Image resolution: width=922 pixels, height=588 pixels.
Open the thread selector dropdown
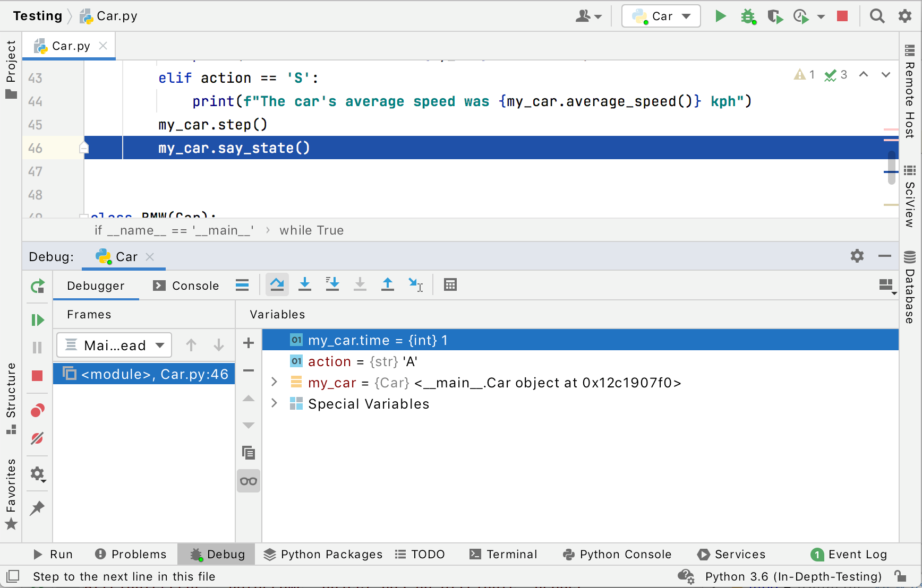coord(114,345)
